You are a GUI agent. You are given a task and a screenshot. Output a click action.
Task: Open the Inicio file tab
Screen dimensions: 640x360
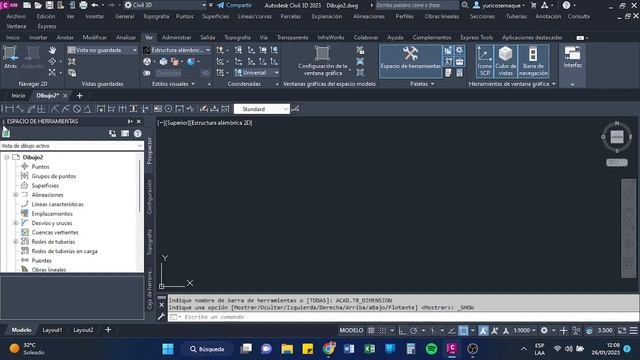[18, 95]
